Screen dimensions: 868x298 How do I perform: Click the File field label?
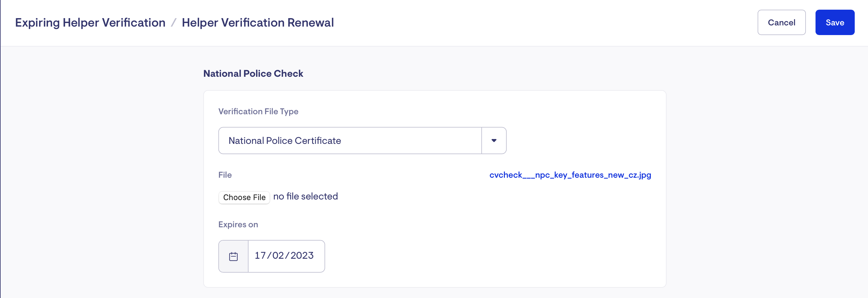pos(225,175)
